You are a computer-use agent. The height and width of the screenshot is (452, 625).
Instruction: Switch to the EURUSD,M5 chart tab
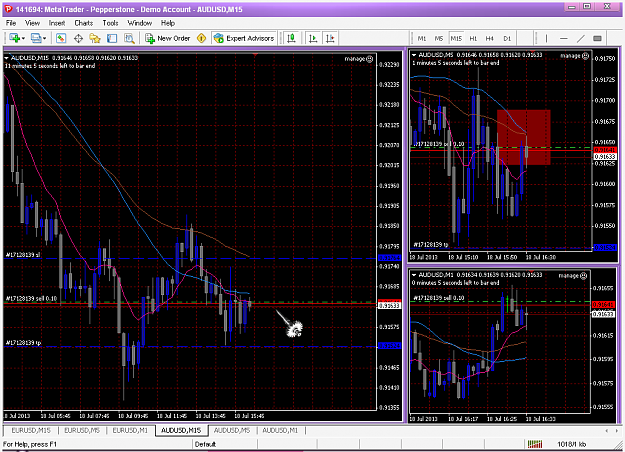[82, 430]
